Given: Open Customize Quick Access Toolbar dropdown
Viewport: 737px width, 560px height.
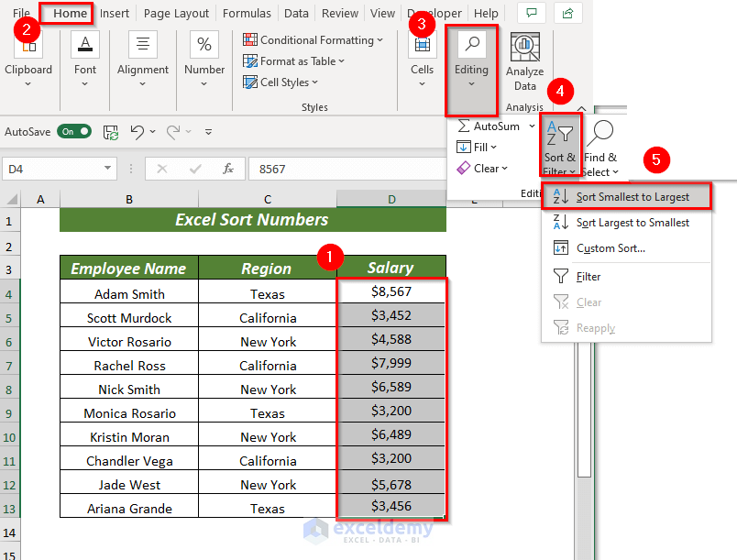Looking at the screenshot, I should point(208,132).
